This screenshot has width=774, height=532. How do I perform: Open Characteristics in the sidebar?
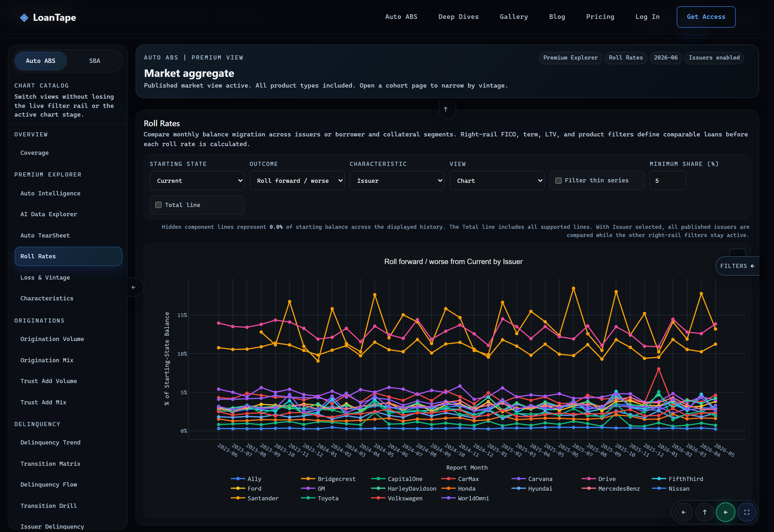tap(68, 298)
